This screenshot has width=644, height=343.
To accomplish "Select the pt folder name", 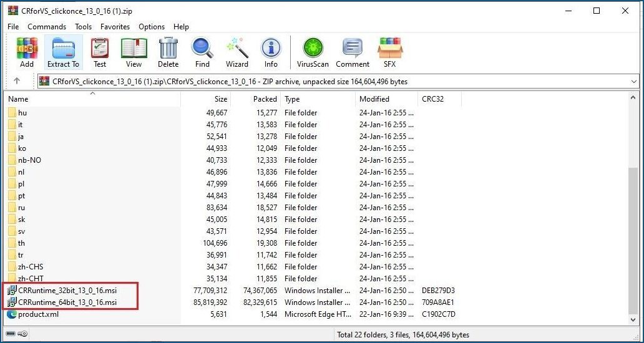I will tap(21, 196).
